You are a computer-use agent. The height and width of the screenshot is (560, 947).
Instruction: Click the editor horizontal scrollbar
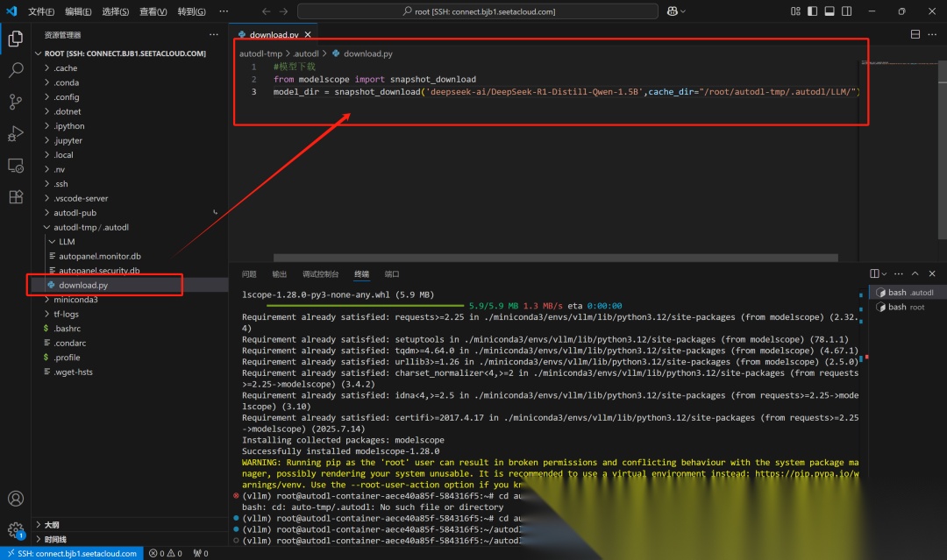(555, 258)
